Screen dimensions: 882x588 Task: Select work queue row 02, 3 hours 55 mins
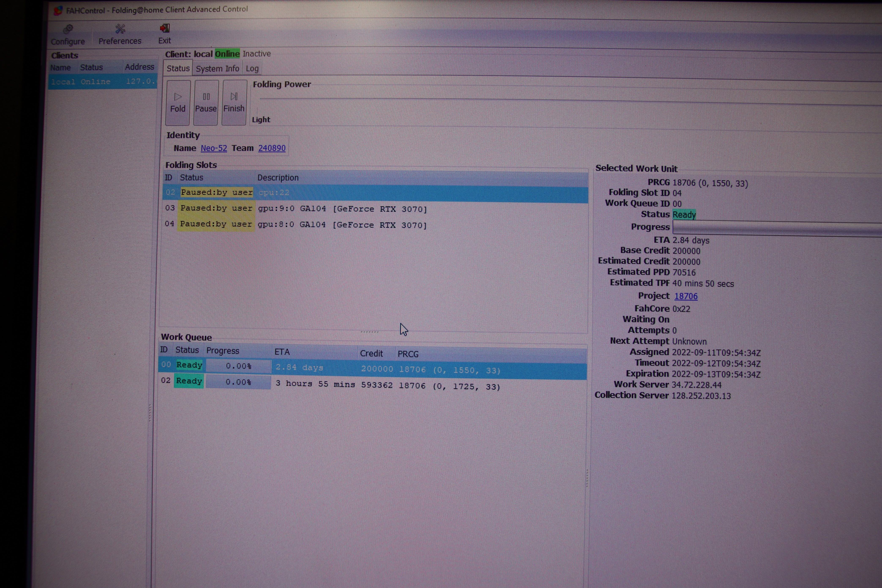[x=372, y=384]
